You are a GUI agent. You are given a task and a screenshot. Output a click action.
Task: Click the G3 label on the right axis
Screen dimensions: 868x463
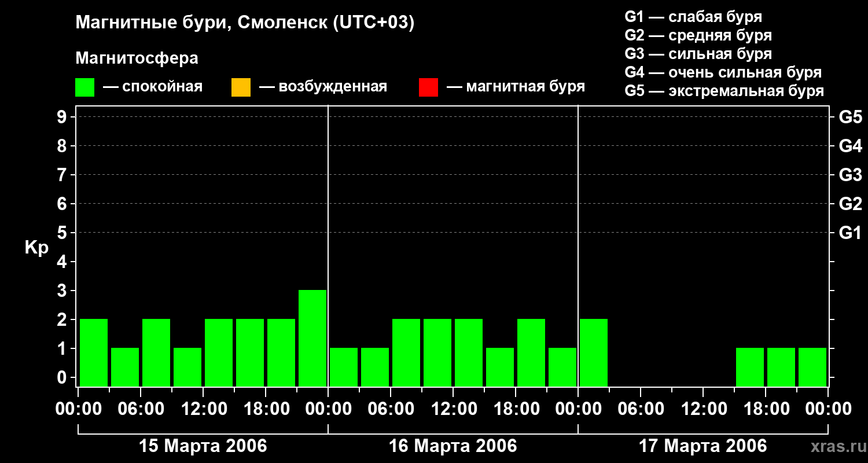click(850, 175)
